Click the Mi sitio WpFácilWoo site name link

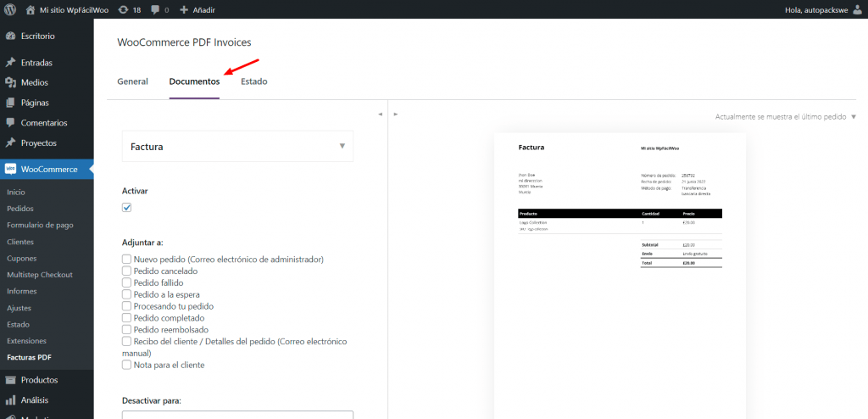[x=75, y=10]
